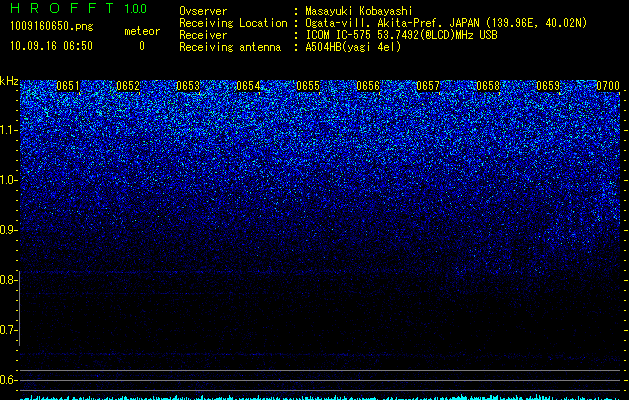The height and width of the screenshot is (400, 629).
Task: Click the 0655 time marker
Action: (x=308, y=86)
